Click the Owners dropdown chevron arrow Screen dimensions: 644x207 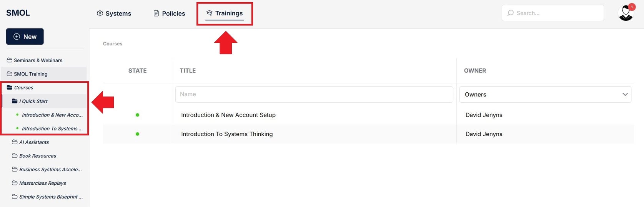[x=625, y=94]
